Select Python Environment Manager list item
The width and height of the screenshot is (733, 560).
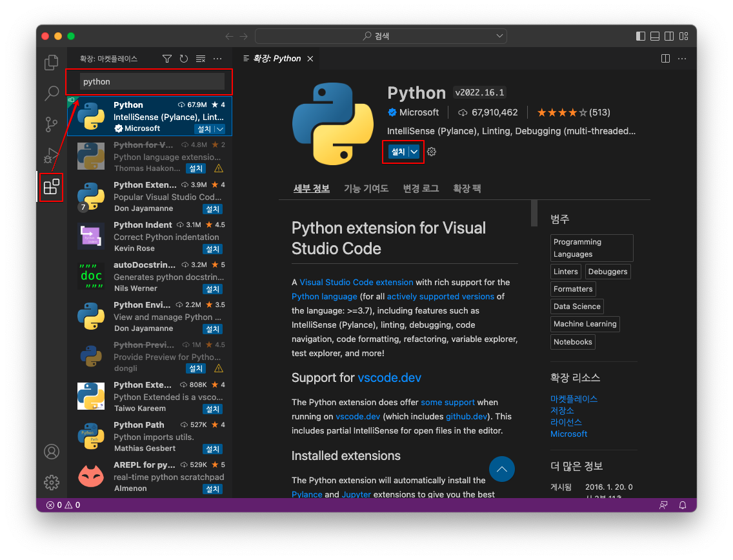click(150, 317)
